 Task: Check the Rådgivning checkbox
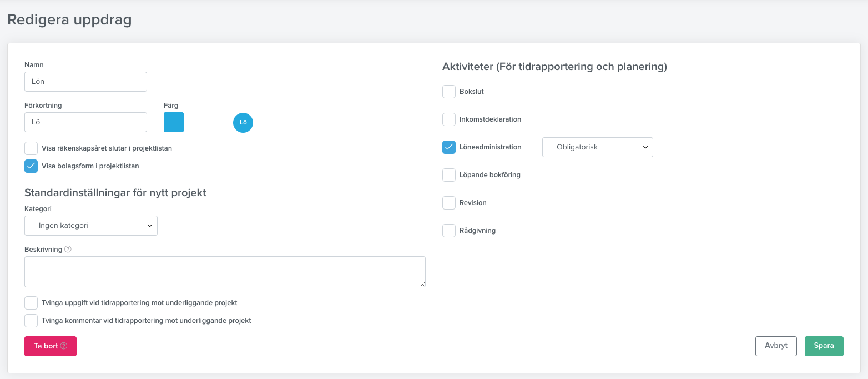(449, 230)
